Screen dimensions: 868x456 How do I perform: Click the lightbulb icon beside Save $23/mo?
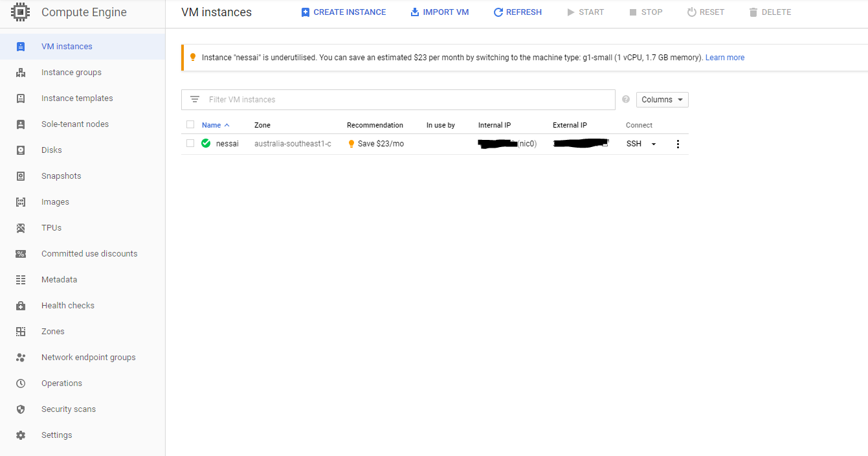pos(351,144)
